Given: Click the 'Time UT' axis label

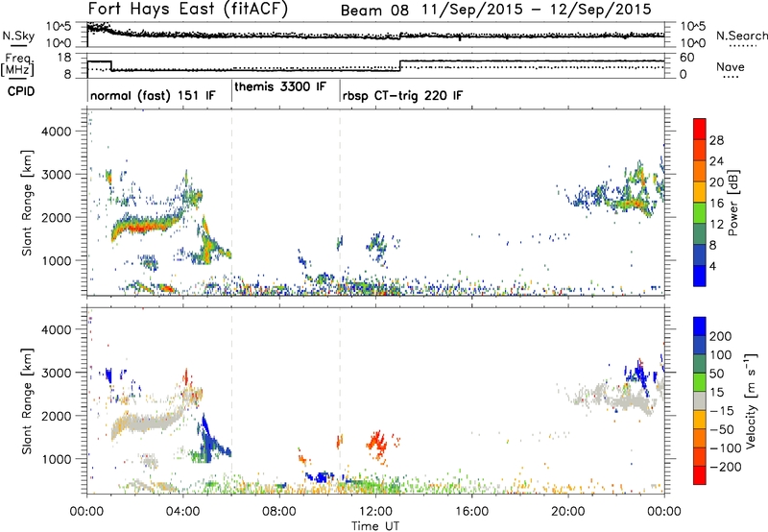Looking at the screenshot, I should (x=375, y=526).
